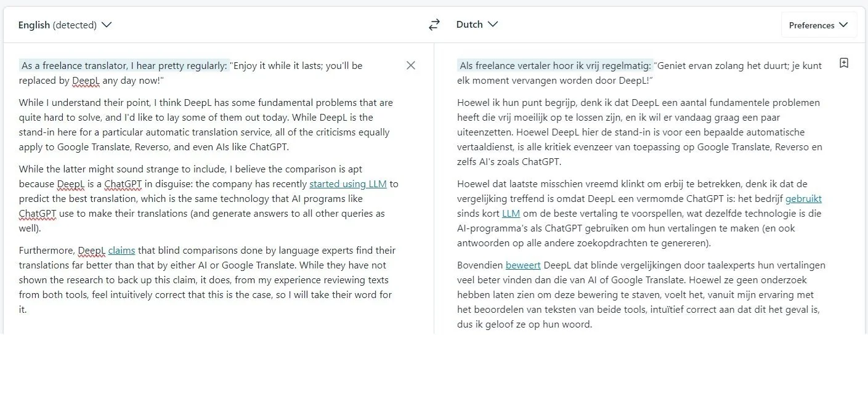Image resolution: width=868 pixels, height=399 pixels.
Task: Click the underlined word 'DeepL' in first paragraph
Action: pos(86,81)
